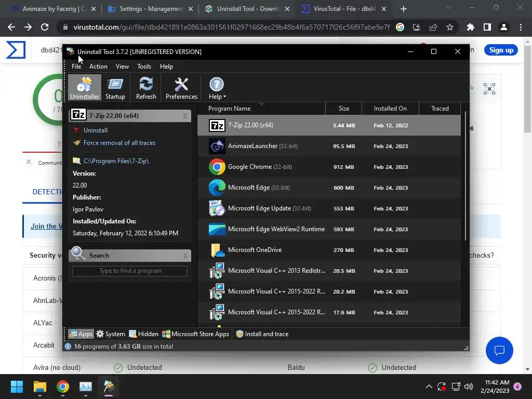Collapse the Search panel chevron
The image size is (532, 399).
pyautogui.click(x=185, y=256)
